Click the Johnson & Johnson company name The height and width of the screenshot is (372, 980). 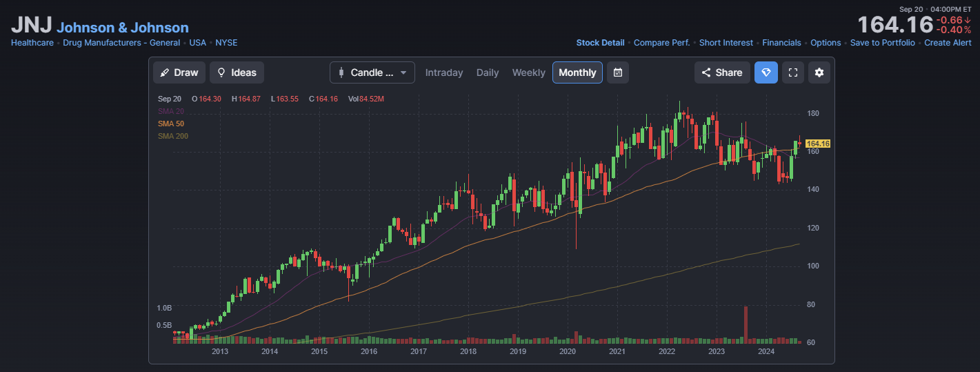123,28
